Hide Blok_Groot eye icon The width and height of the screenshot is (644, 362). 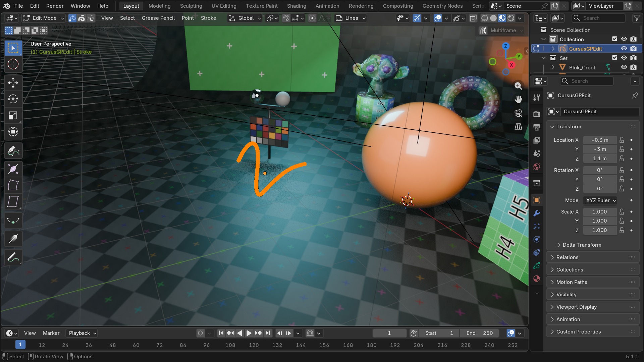pyautogui.click(x=624, y=67)
